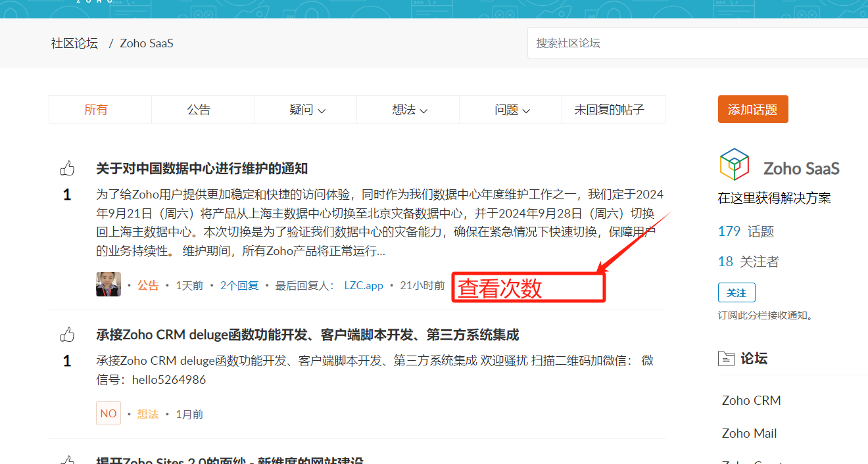Screen dimensions: 868x464
Task: Switch to the 公告 tab
Action: click(x=199, y=110)
